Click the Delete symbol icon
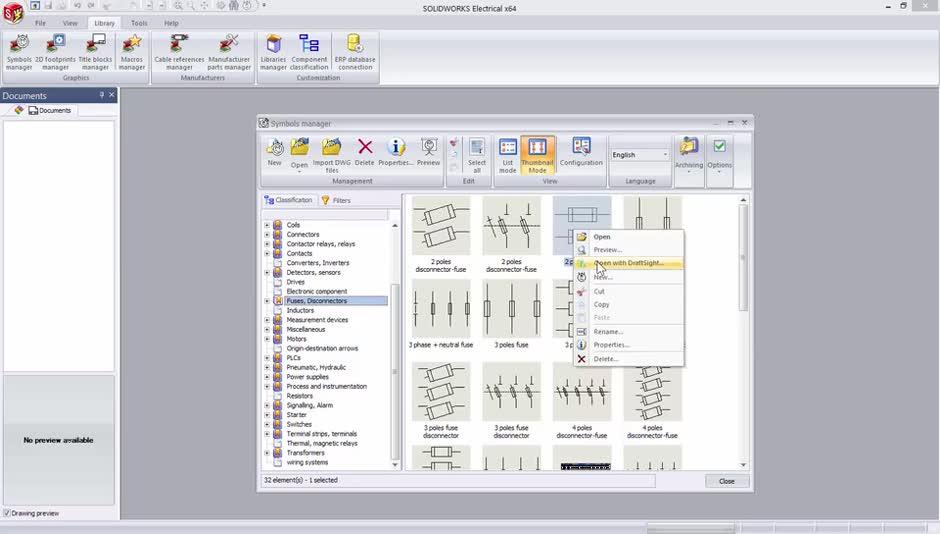 coord(365,149)
